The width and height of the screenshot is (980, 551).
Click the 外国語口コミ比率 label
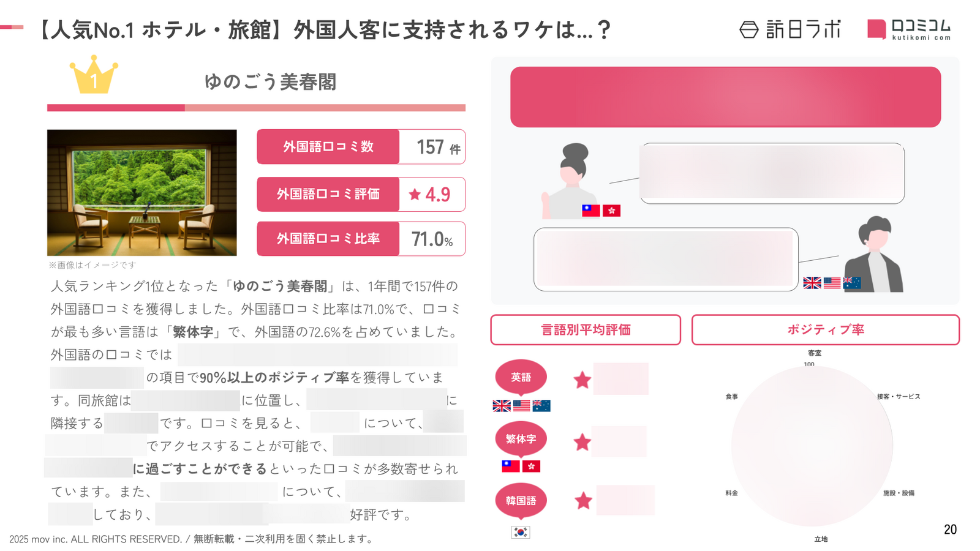click(x=328, y=239)
